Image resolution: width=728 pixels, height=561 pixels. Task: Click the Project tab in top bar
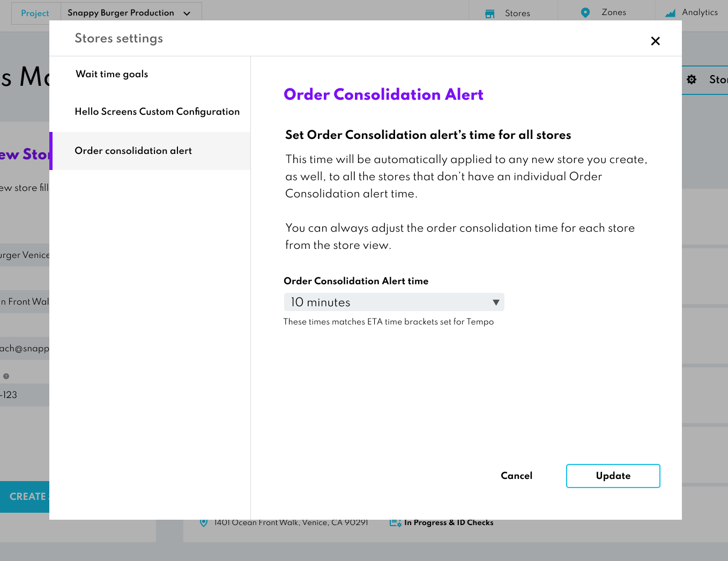point(35,13)
